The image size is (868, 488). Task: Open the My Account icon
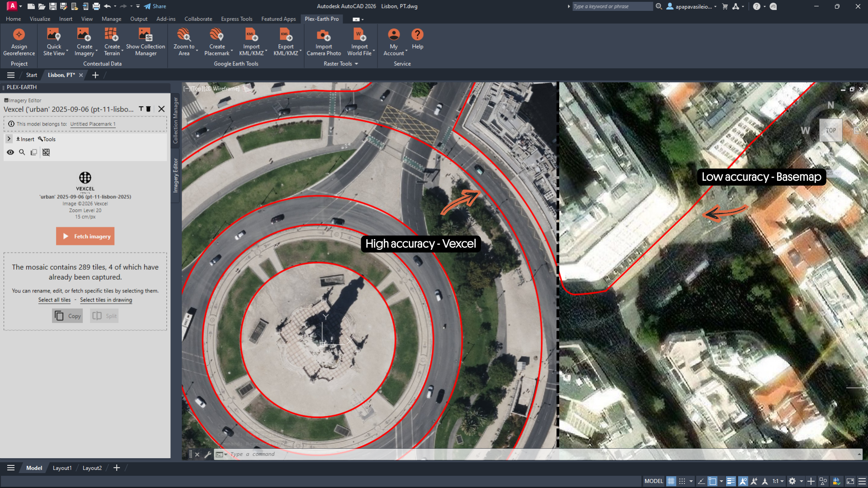click(394, 35)
